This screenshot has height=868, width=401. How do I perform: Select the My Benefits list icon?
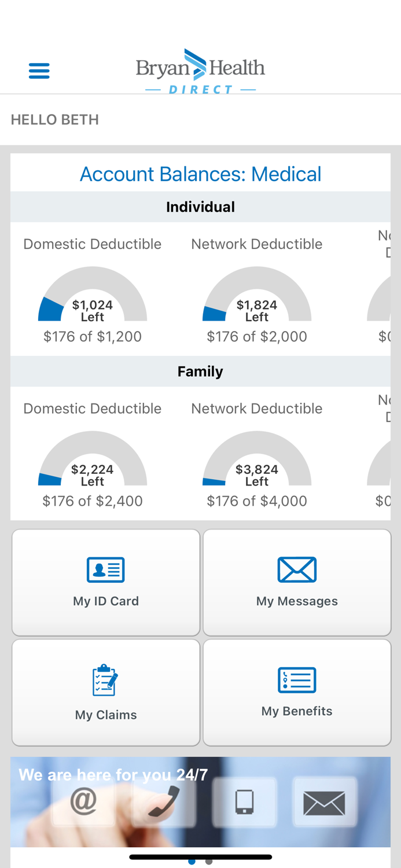click(297, 679)
